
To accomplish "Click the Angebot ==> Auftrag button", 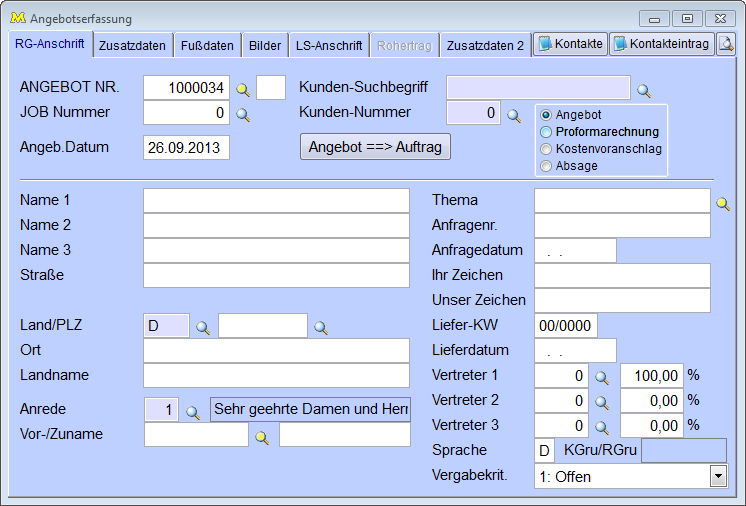I will [x=375, y=146].
